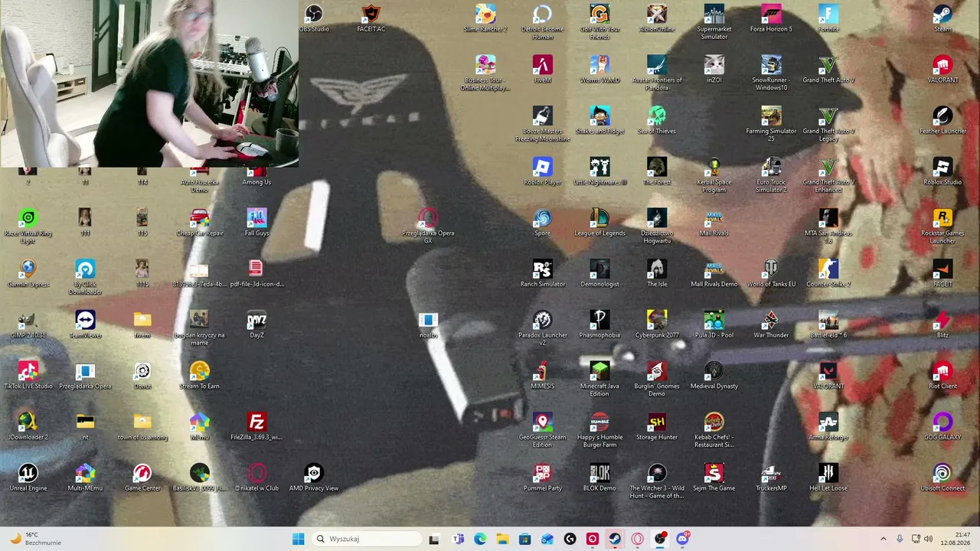
Task: Select the Roblox Studio desktop icon
Action: (942, 171)
